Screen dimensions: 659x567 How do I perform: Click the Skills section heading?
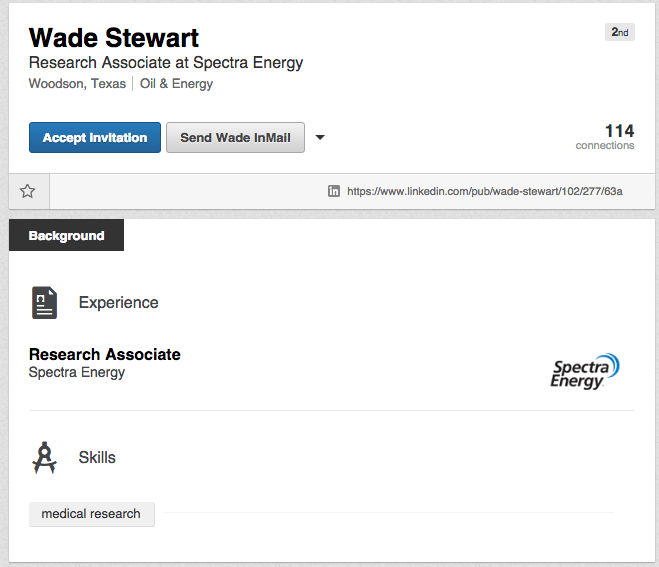pos(97,457)
